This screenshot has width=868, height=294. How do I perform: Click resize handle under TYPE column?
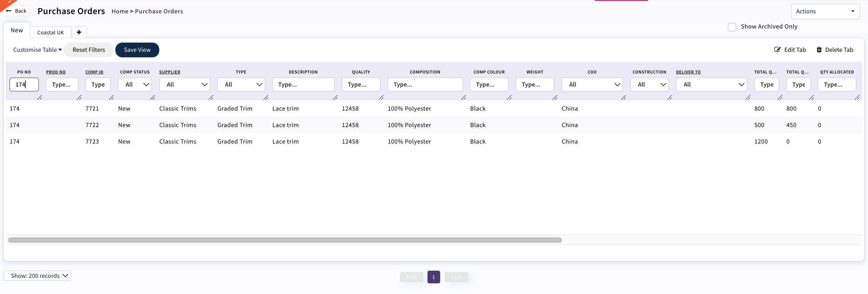(x=266, y=98)
